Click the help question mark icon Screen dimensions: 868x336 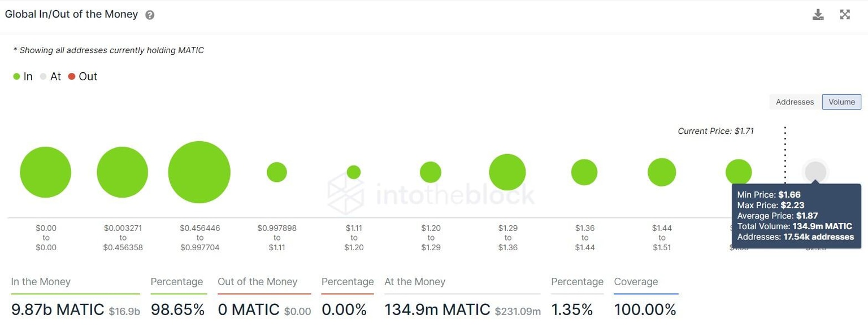coord(149,15)
